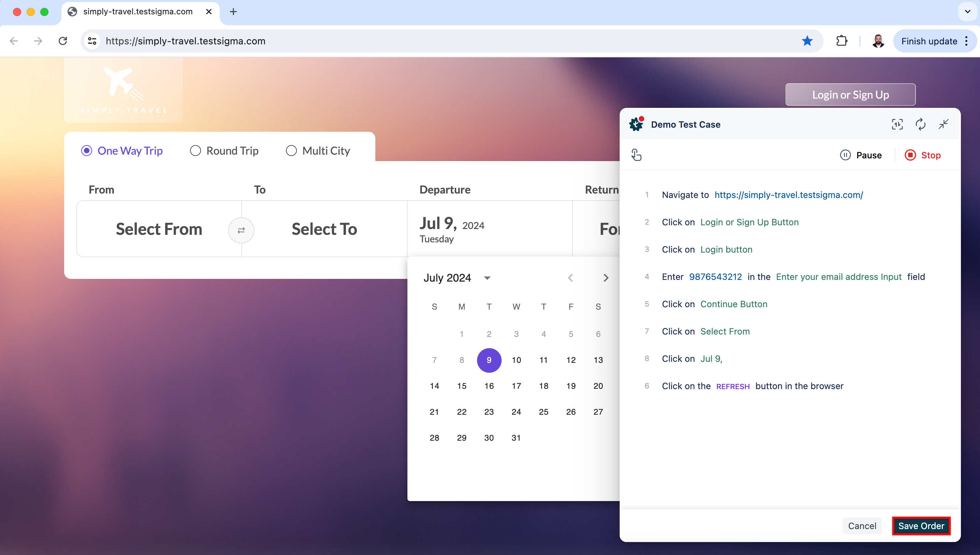Screen dimensions: 980x555
Task: Open the browser extensions puzzle icon
Action: [x=841, y=41]
